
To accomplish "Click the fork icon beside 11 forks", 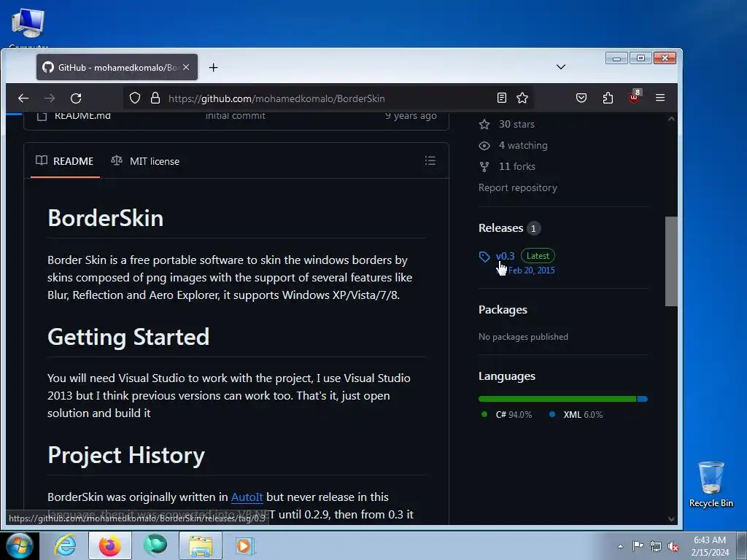I will coord(484,167).
